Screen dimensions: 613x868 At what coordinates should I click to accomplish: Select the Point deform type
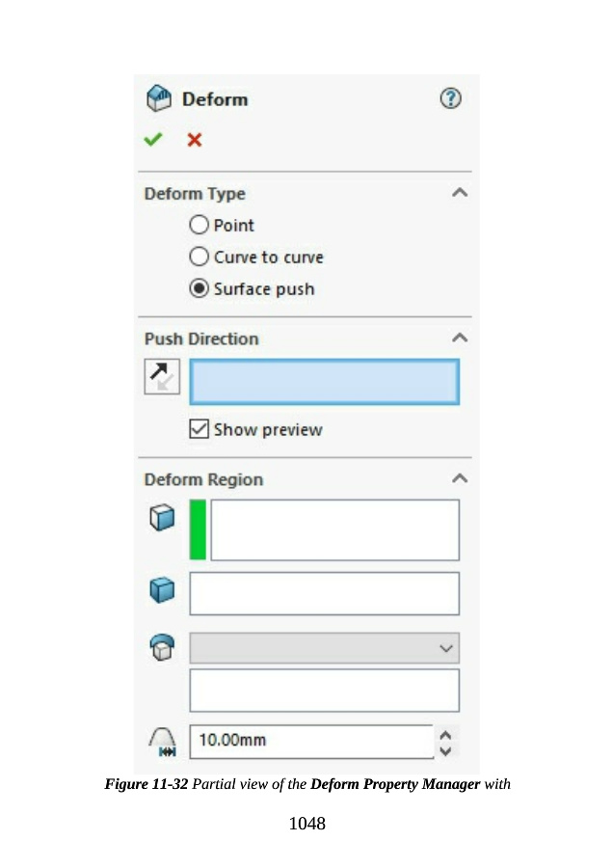click(x=199, y=225)
